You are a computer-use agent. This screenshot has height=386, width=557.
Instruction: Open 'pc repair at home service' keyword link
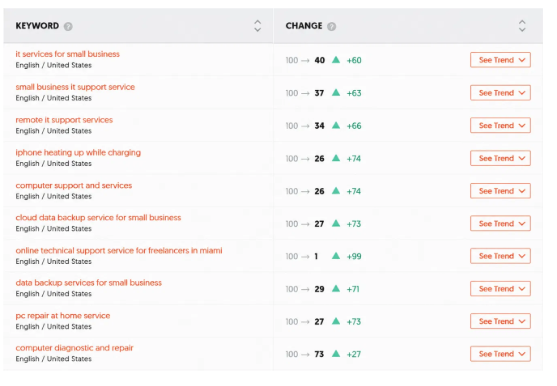point(63,316)
